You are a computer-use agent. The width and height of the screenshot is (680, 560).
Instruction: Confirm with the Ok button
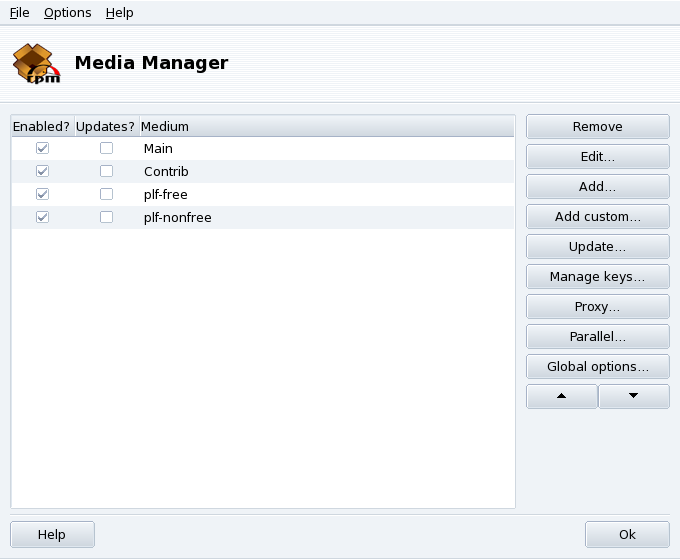(627, 534)
